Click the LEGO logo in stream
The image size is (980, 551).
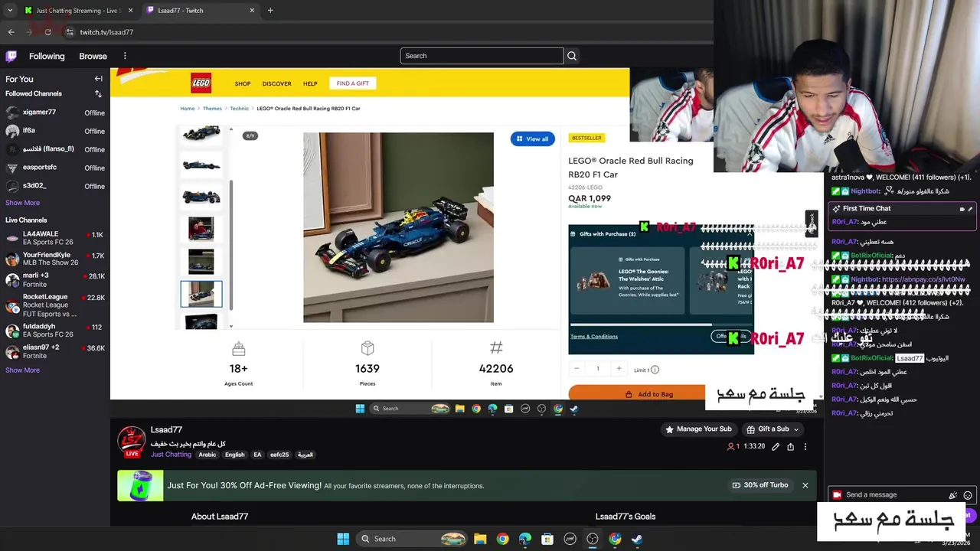tap(201, 83)
